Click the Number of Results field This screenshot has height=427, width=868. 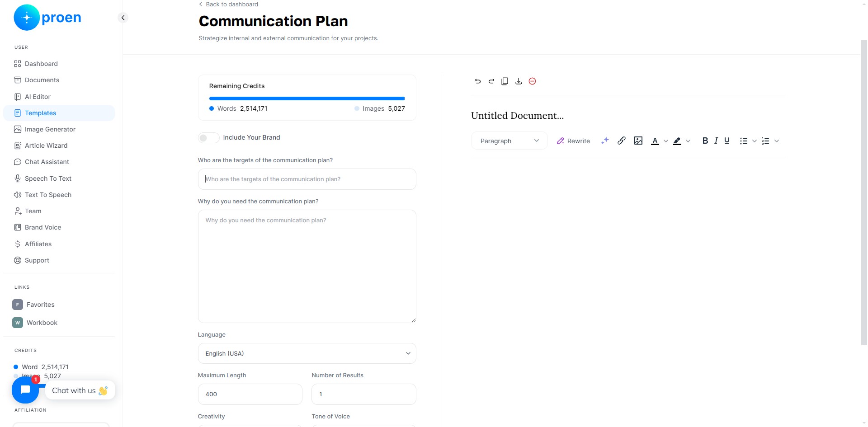[x=364, y=394]
